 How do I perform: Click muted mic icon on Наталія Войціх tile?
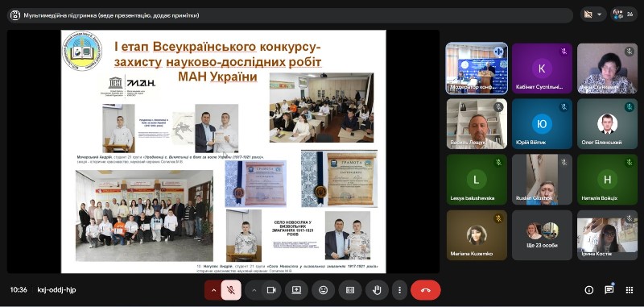pos(630,162)
